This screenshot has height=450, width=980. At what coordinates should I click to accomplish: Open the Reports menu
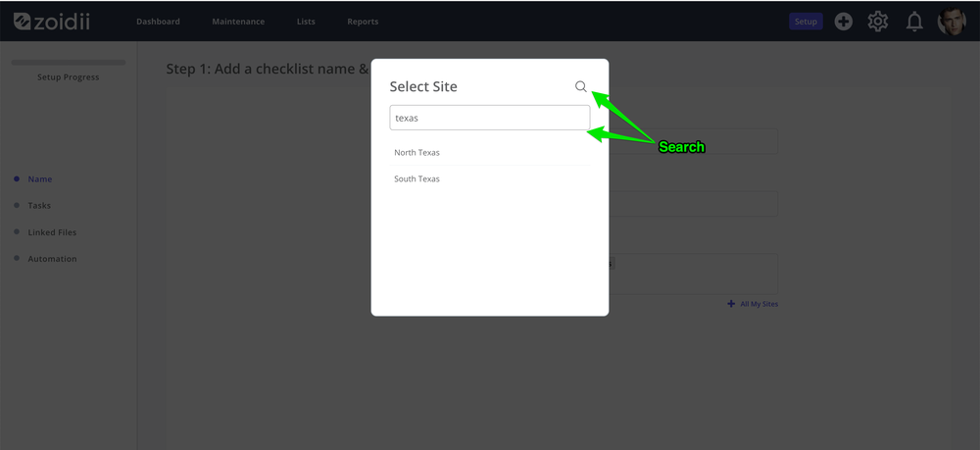(364, 22)
